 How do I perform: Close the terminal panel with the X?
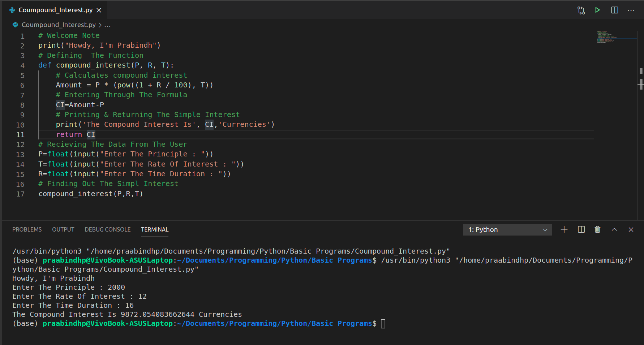point(631,229)
